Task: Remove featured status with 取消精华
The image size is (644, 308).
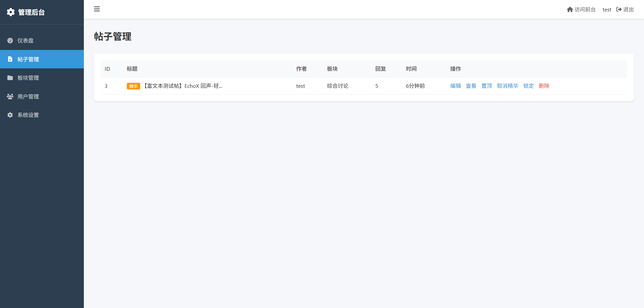Action: point(507,86)
